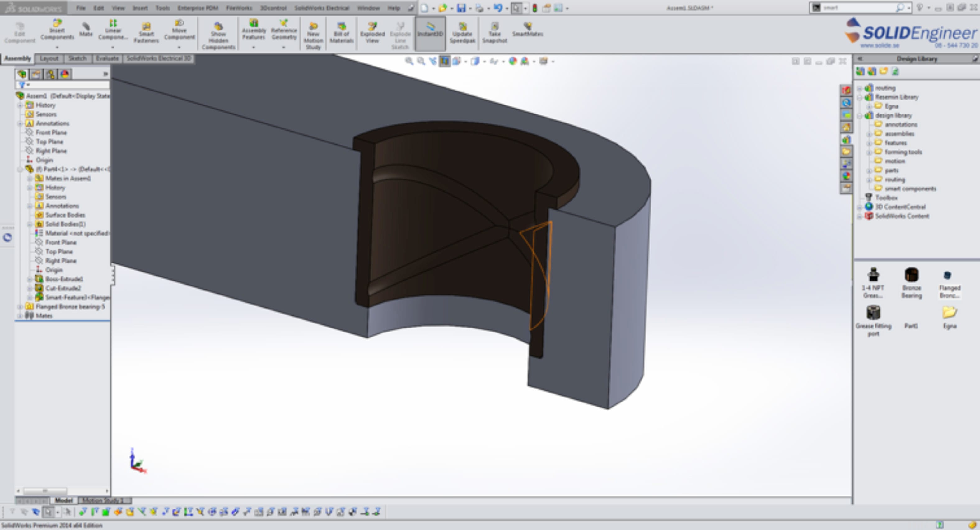The width and height of the screenshot is (980, 530).
Task: Select the Motion Study 1 tab
Action: click(104, 500)
